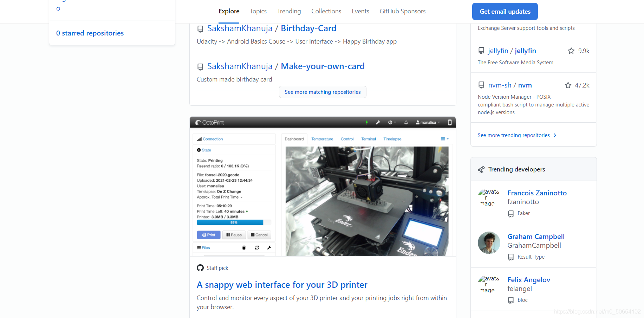The width and height of the screenshot is (644, 318).
Task: Click the repo icon beside nvm-sh
Action: click(x=481, y=85)
